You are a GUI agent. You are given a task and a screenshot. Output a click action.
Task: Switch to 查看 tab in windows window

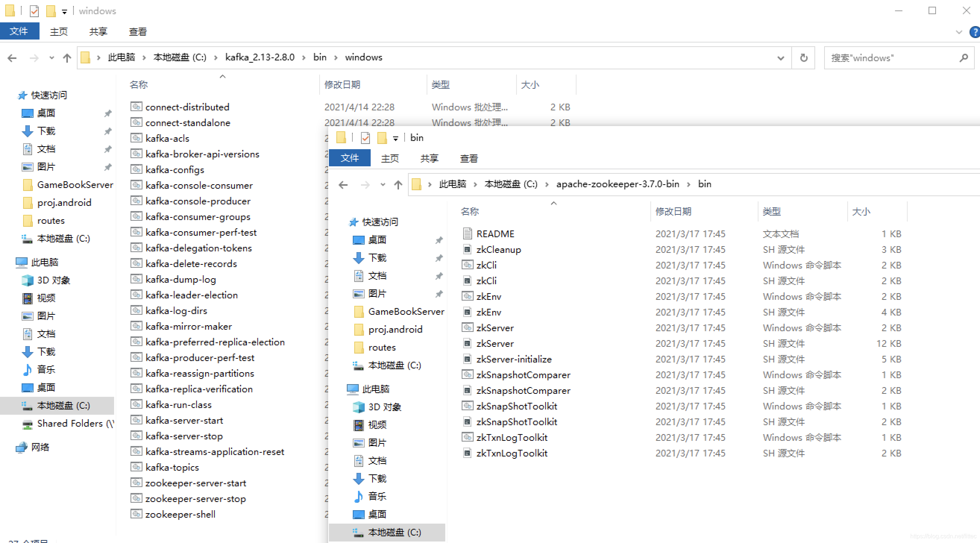click(138, 32)
